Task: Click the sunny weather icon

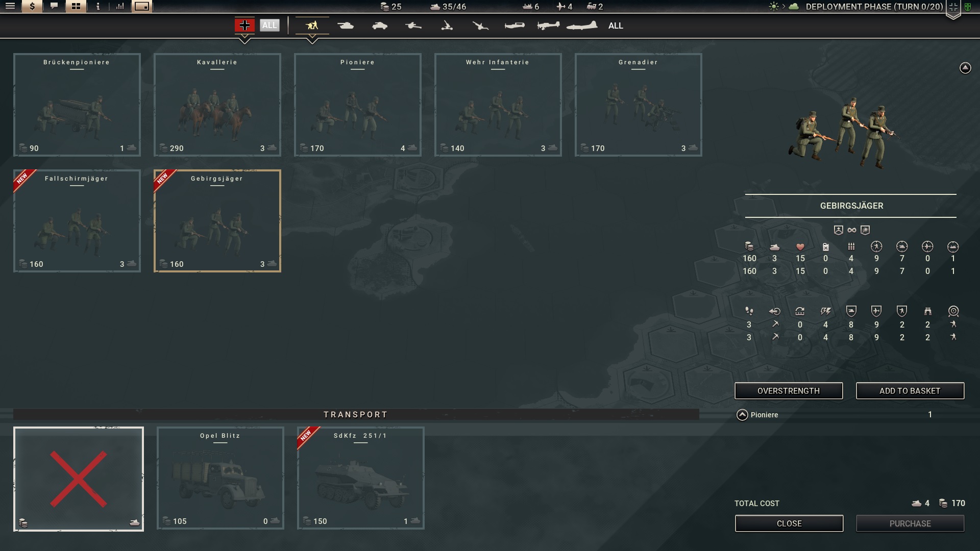Action: [x=774, y=7]
